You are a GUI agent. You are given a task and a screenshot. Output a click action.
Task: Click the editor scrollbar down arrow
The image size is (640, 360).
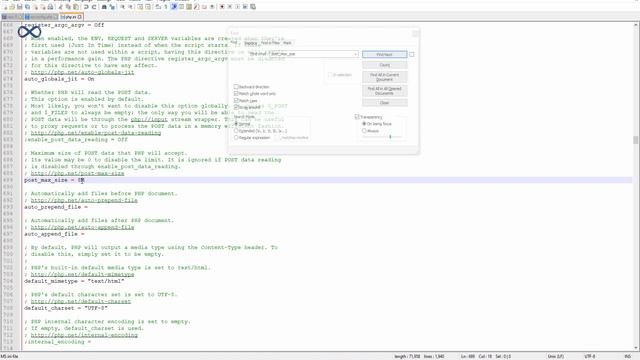pyautogui.click(x=636, y=348)
